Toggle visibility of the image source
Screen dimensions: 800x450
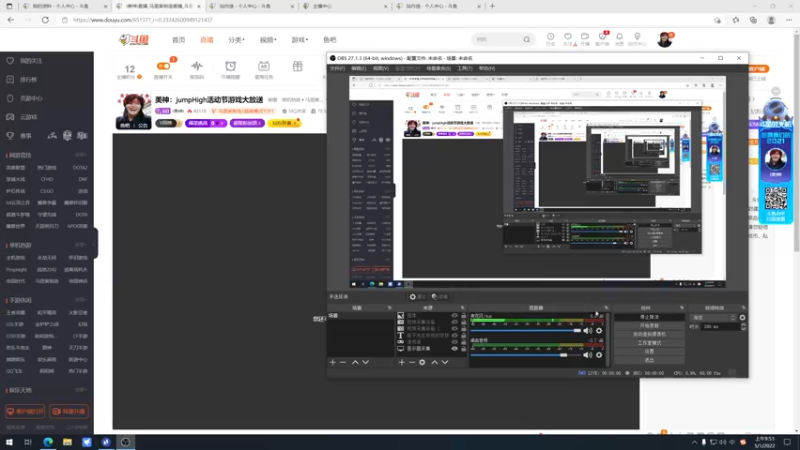pos(455,316)
